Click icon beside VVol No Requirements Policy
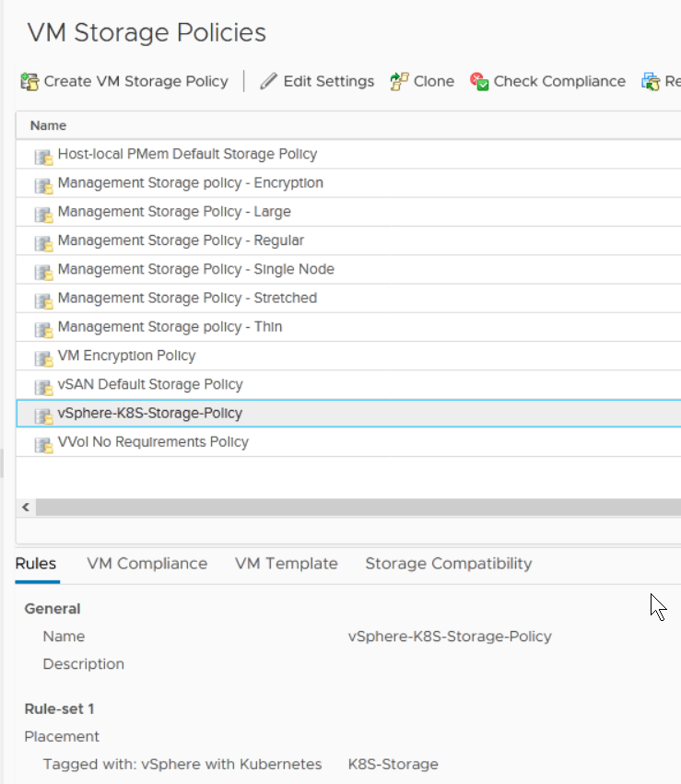The image size is (681, 784). [x=43, y=445]
